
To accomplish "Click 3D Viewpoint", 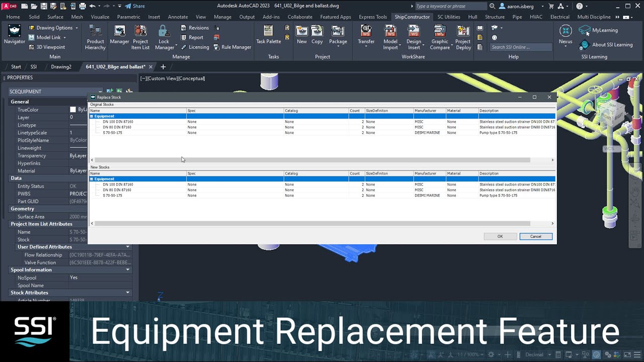I will coord(46,47).
